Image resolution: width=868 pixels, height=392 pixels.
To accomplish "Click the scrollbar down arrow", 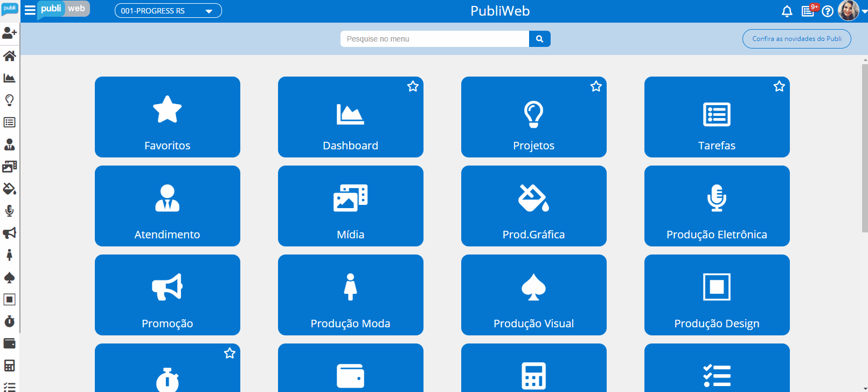I will click(864, 388).
